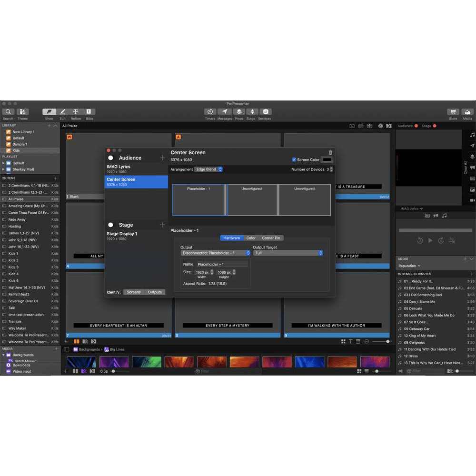Add a new library item plus icon

(49, 126)
